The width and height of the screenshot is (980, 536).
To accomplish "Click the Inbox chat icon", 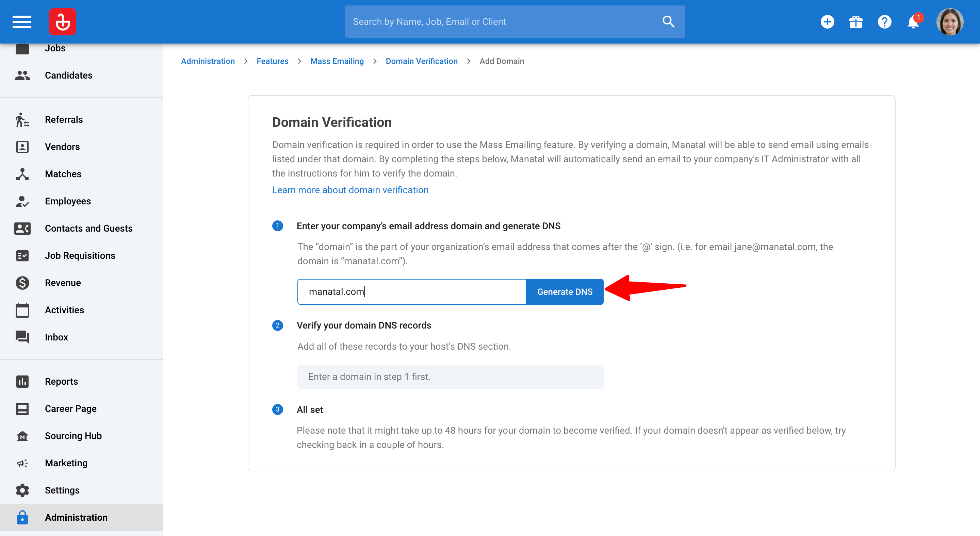I will coord(22,337).
